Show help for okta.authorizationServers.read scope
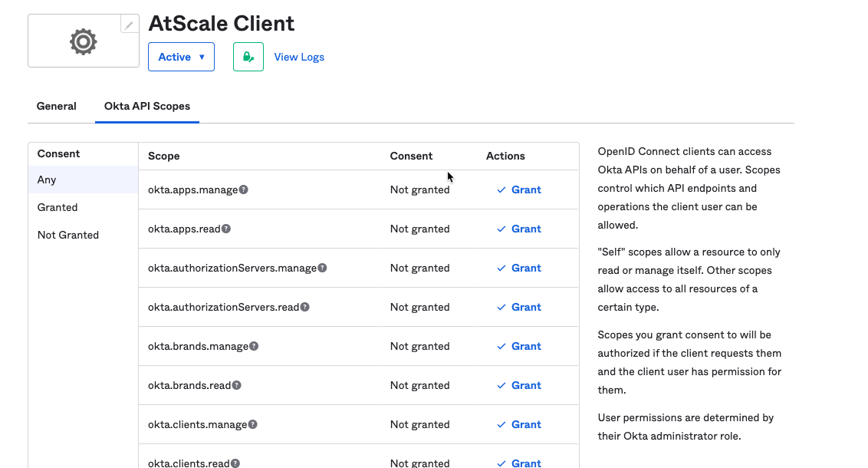This screenshot has height=468, width=868. [304, 307]
